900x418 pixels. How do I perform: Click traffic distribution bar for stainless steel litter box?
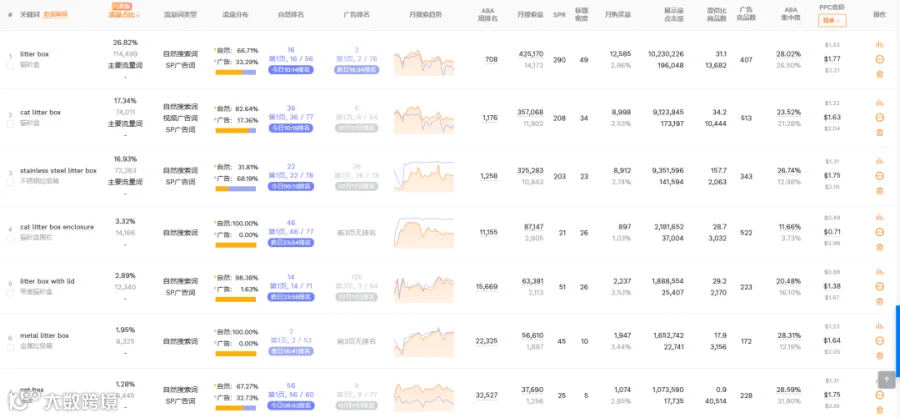coord(235,189)
